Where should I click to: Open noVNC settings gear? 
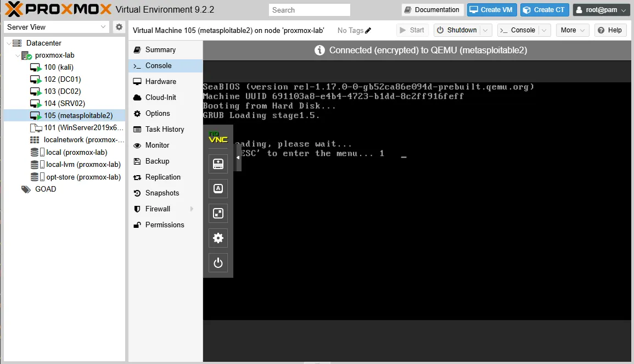point(218,238)
